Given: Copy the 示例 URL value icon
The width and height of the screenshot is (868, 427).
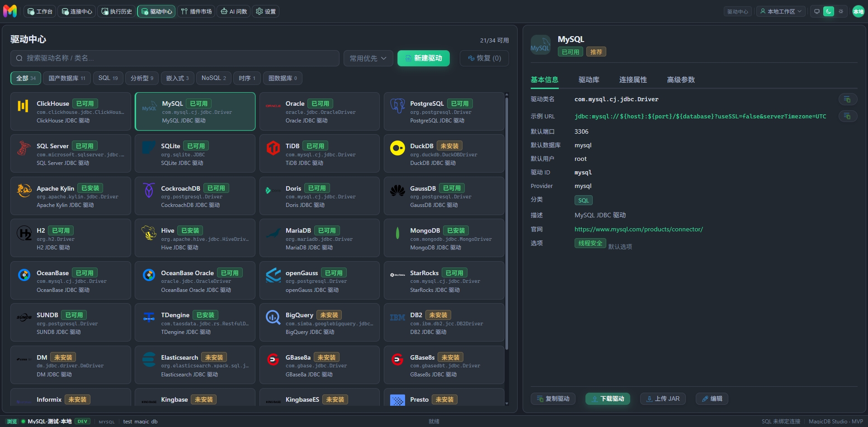Looking at the screenshot, I should [x=848, y=117].
